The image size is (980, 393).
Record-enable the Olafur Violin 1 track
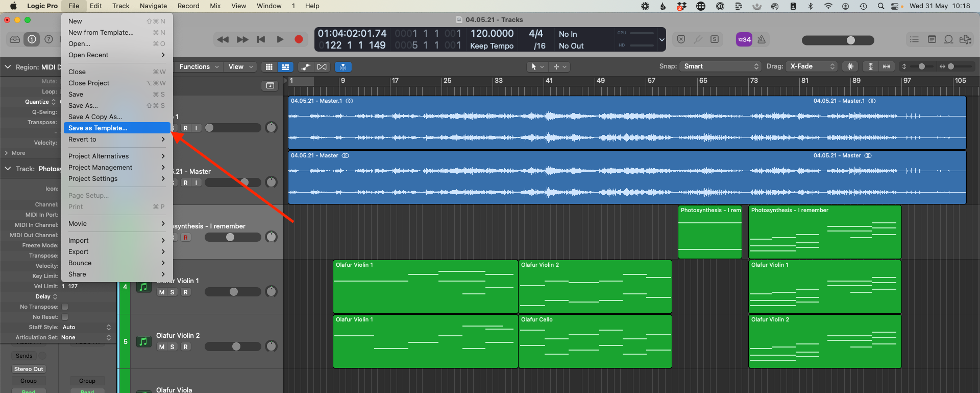click(x=186, y=292)
